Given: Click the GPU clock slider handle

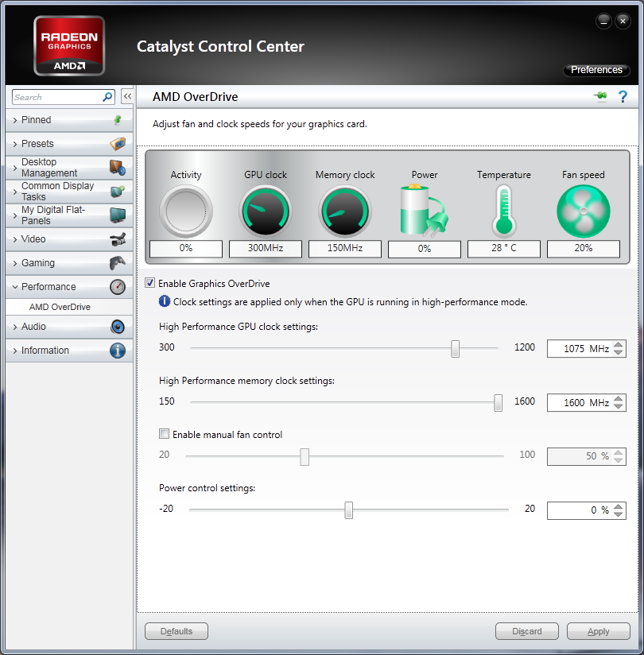Looking at the screenshot, I should point(455,348).
